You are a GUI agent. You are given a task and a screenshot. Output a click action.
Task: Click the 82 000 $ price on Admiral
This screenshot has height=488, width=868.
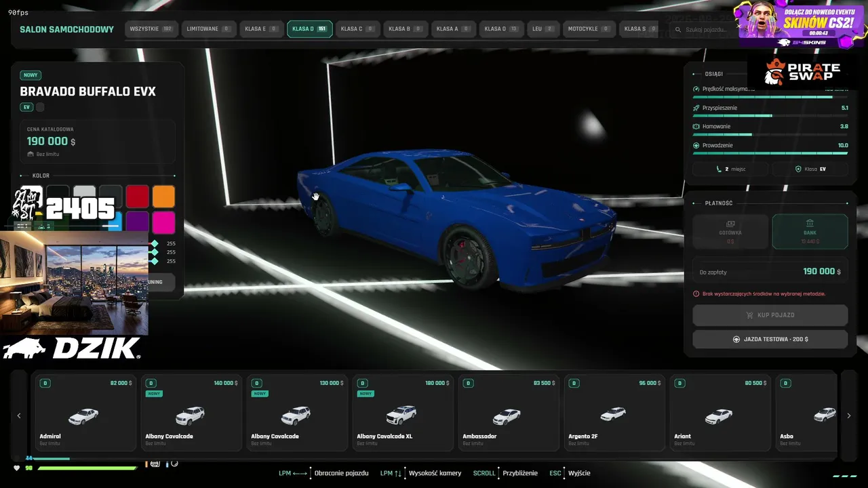coord(121,383)
